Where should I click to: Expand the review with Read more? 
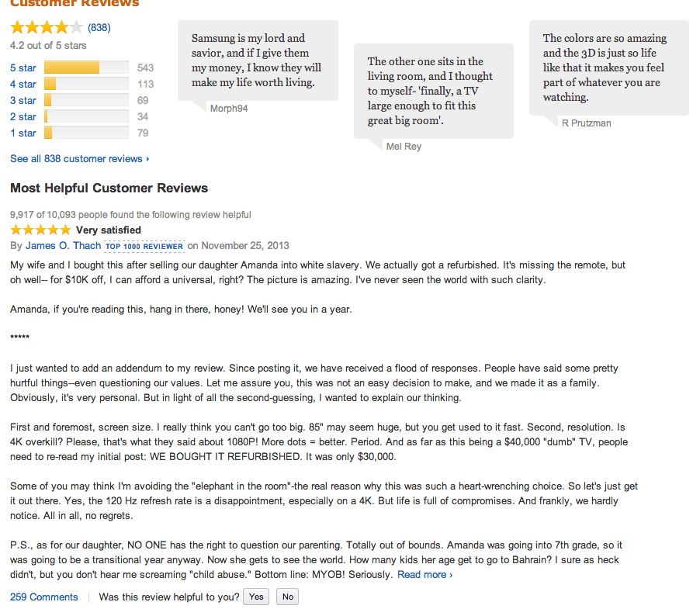[x=425, y=575]
